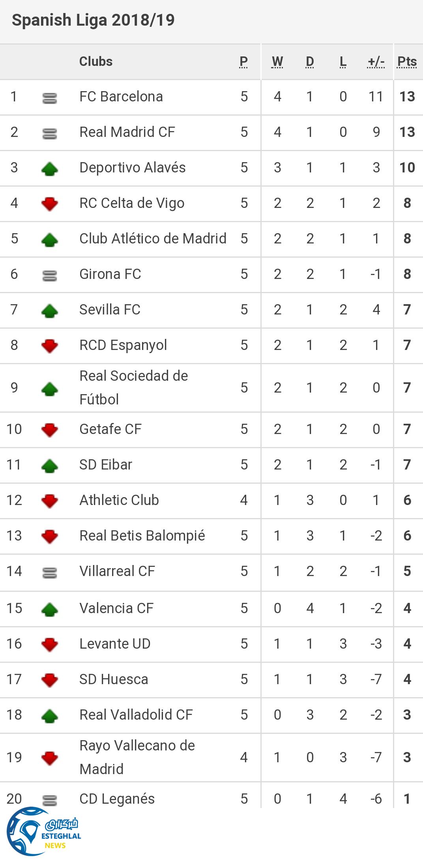
Task: Click the green up arrow beside Valencia CF
Action: [50, 609]
